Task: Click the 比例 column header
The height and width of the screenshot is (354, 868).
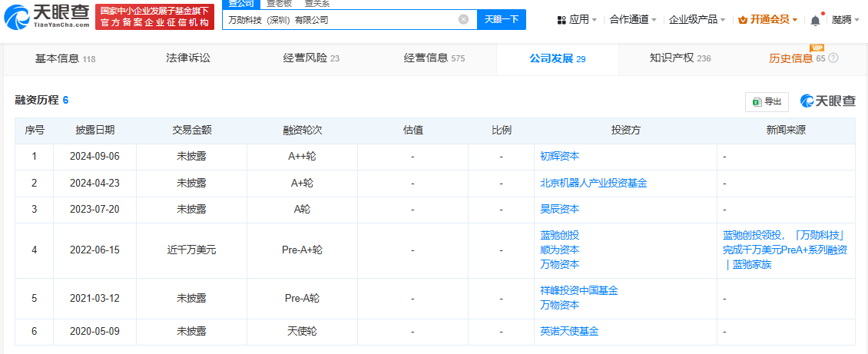Action: click(x=502, y=131)
